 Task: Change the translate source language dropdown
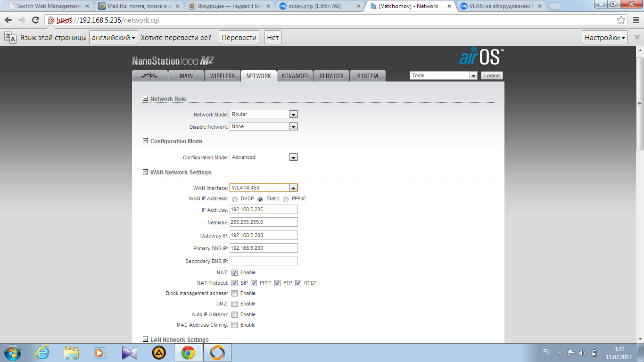click(x=114, y=38)
